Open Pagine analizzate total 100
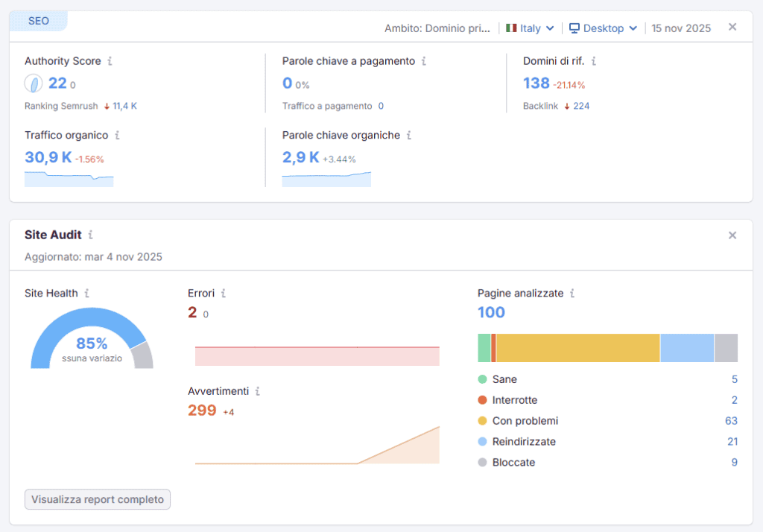 491,312
